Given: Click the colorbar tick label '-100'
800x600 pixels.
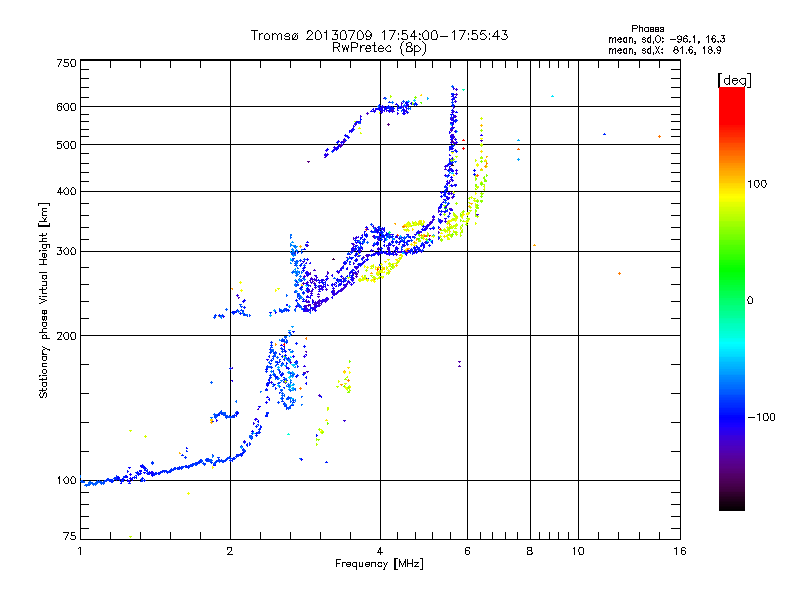Looking at the screenshot, I should coord(761,417).
